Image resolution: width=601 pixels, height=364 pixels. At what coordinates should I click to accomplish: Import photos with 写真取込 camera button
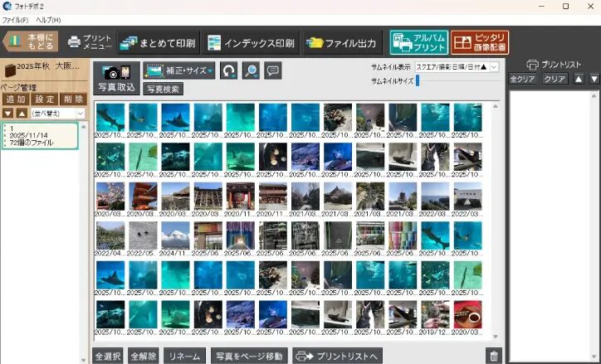tap(116, 78)
